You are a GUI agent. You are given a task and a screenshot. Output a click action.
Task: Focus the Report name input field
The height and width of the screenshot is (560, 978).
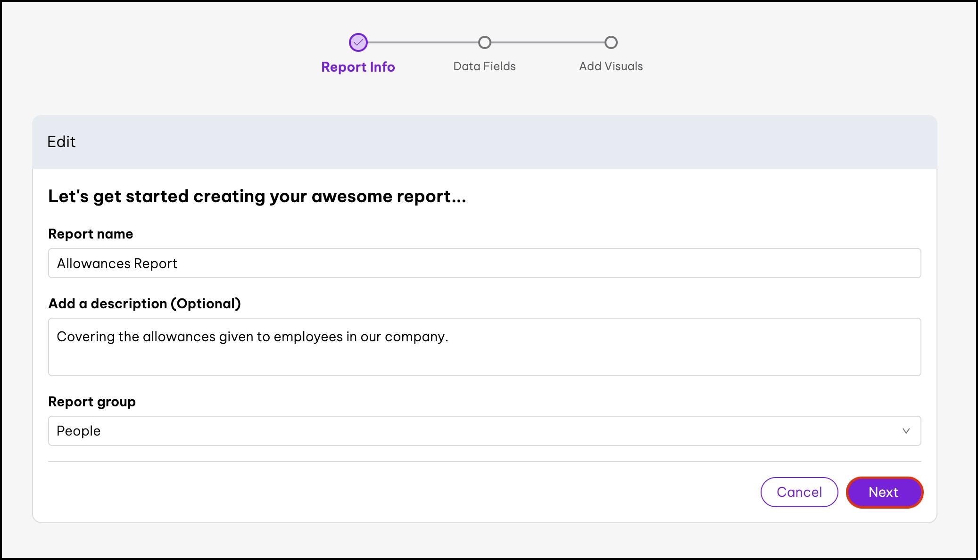484,263
